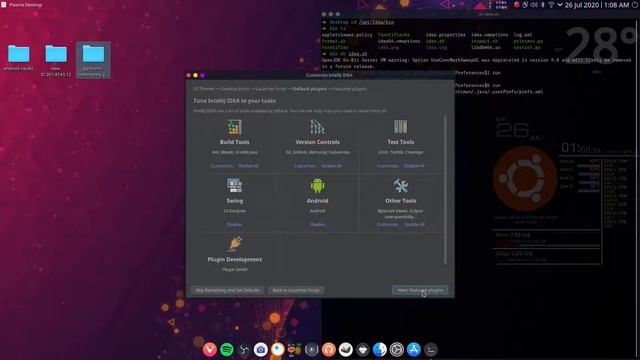640x360 pixels.
Task: Click the green Android robot icon
Action: (x=317, y=186)
